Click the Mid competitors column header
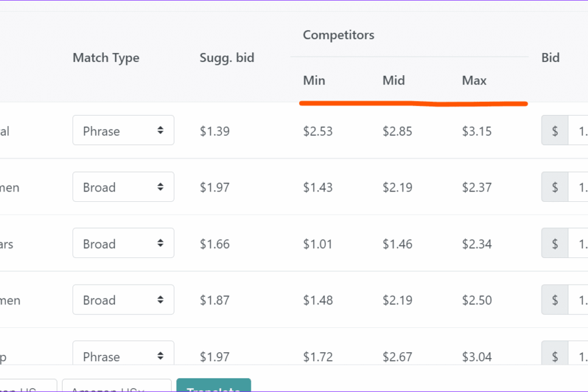 click(394, 80)
